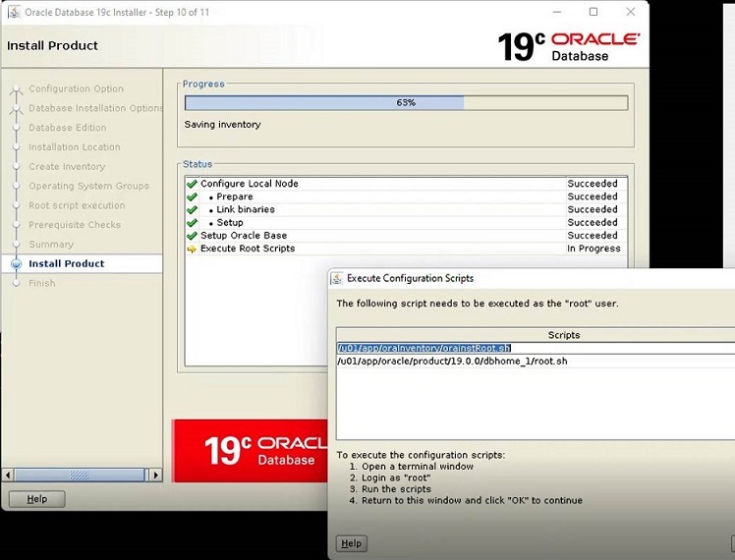Click the checkmark icon next to Prepare
The image size is (735, 560).
[x=192, y=196]
